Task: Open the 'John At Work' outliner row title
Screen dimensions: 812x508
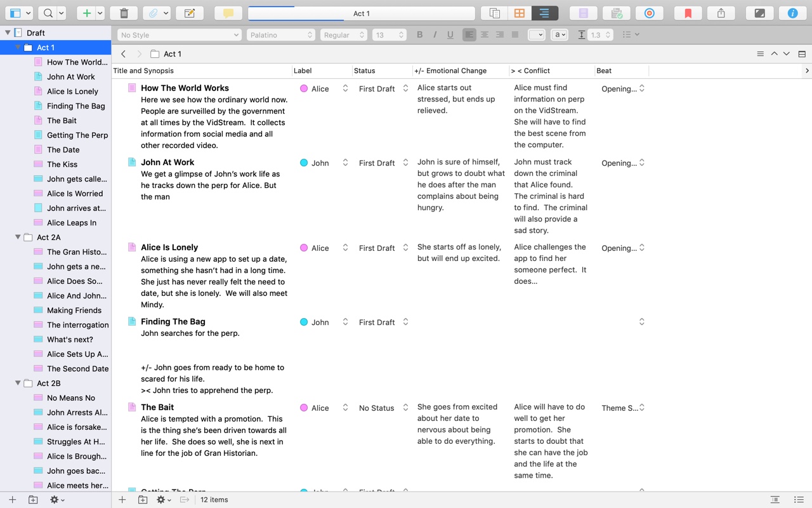Action: [x=167, y=163]
